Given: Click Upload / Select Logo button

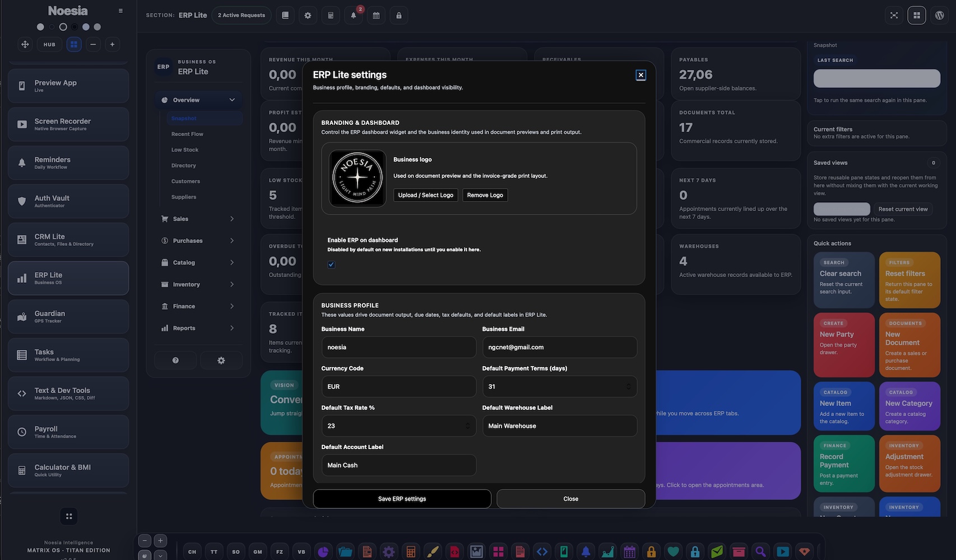Looking at the screenshot, I should [x=426, y=195].
